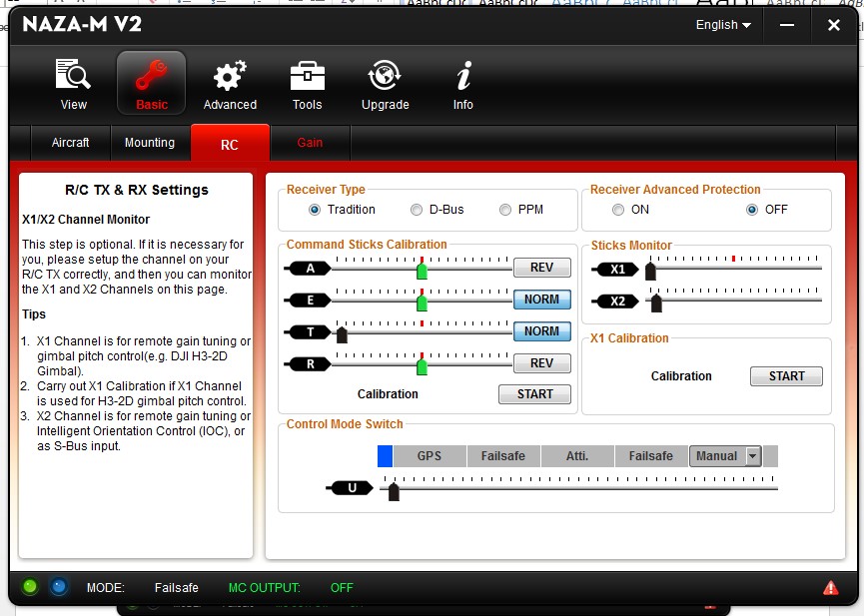This screenshot has width=864, height=616.
Task: Click the X2 monitor slider handle
Action: [x=656, y=304]
